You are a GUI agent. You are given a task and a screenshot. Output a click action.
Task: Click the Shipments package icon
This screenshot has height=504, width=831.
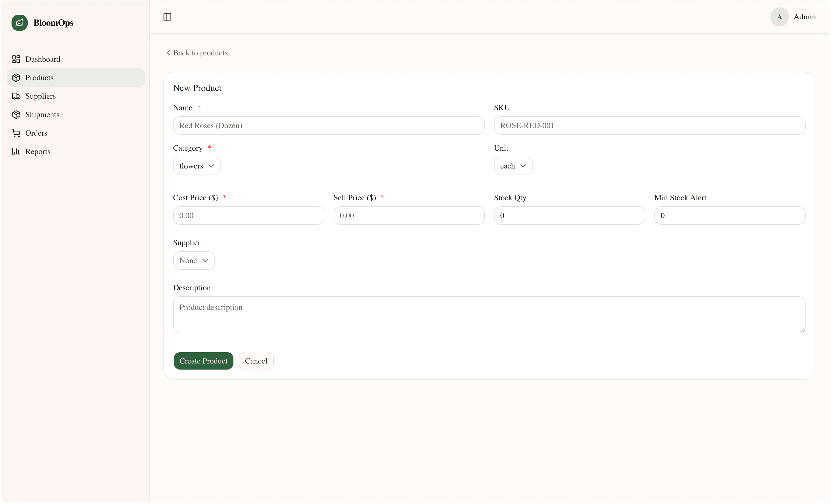coord(16,114)
